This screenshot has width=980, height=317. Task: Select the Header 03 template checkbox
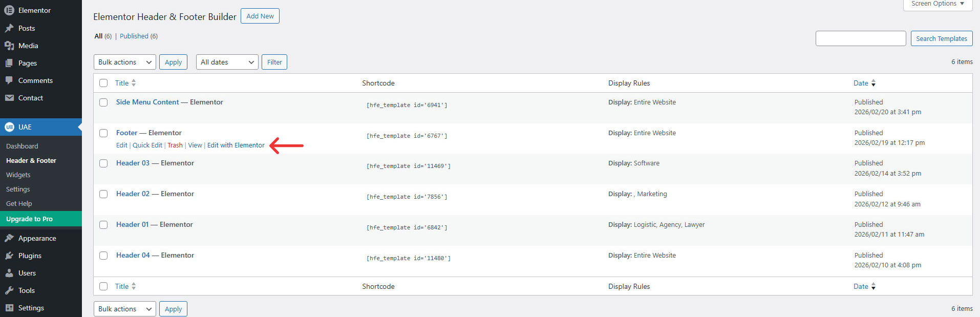(x=103, y=163)
